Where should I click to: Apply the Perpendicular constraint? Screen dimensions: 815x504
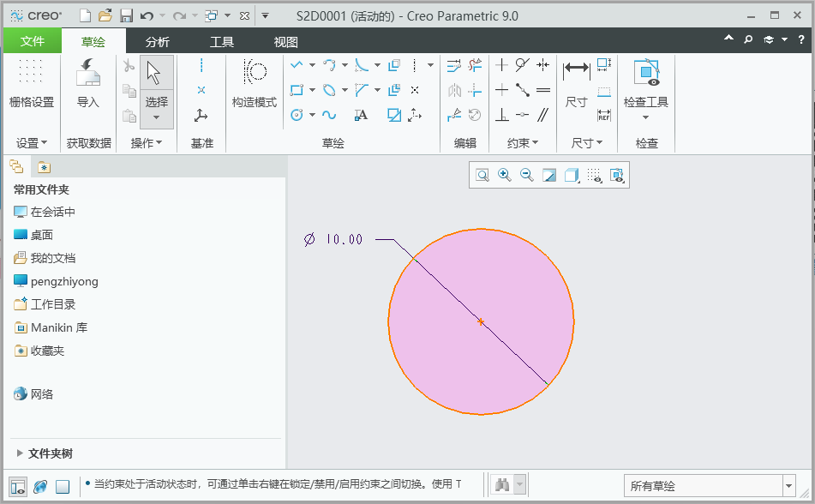tap(501, 115)
